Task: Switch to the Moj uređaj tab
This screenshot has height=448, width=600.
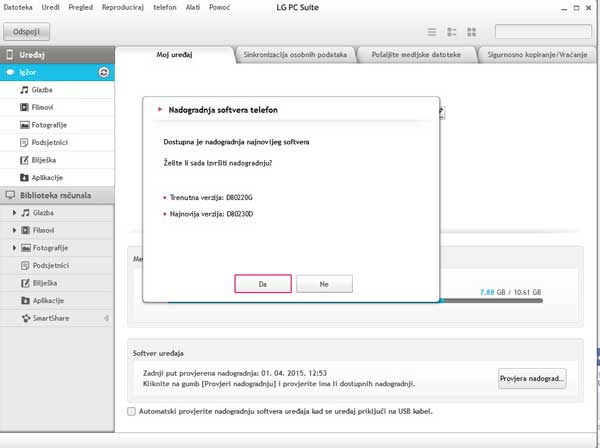Action: point(174,55)
